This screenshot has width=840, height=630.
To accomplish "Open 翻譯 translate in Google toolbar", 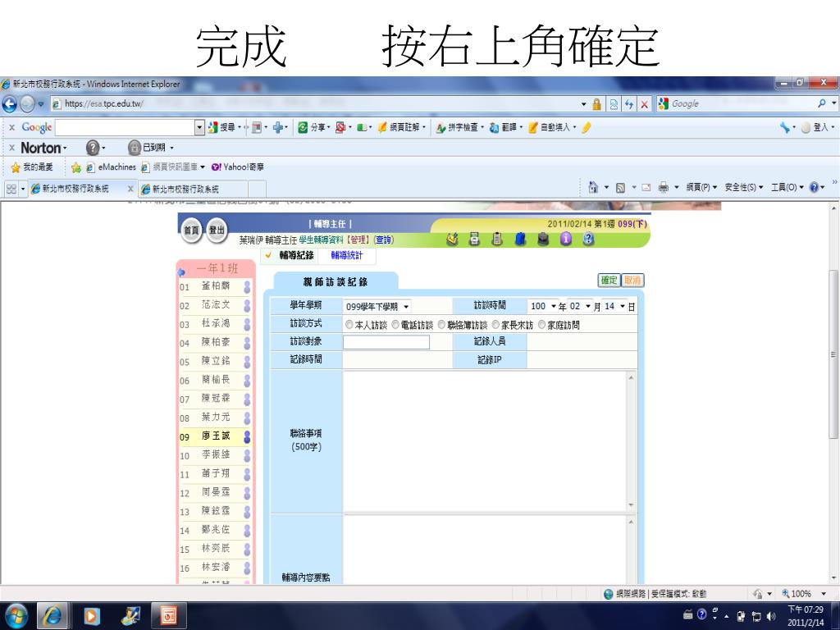I will (504, 127).
